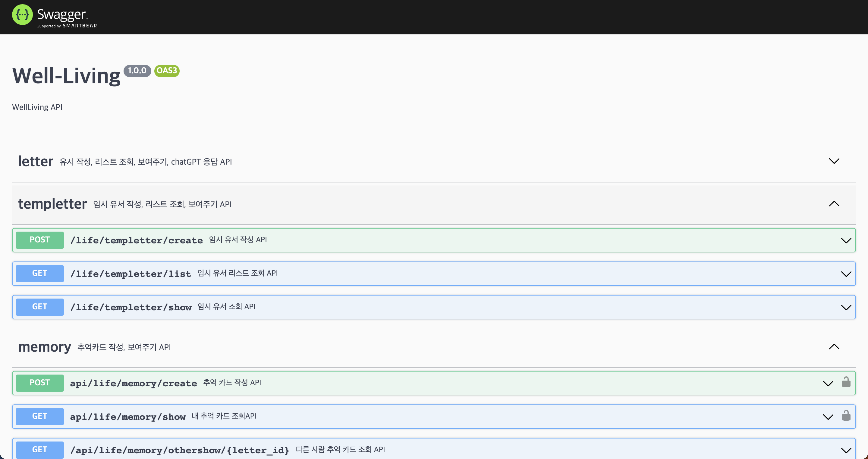
Task: Expand the api/life/memory/show chevron
Action: (828, 417)
